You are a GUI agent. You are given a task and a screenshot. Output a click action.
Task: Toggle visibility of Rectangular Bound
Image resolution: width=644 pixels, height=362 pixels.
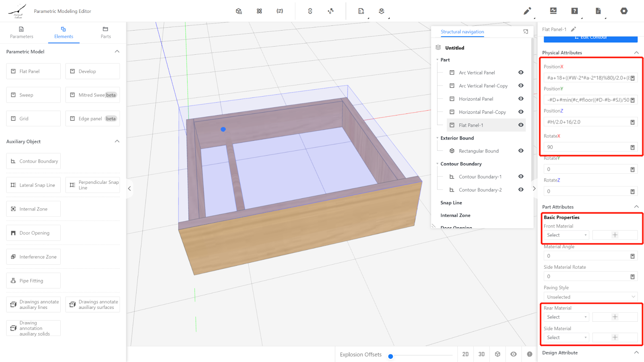pos(521,151)
